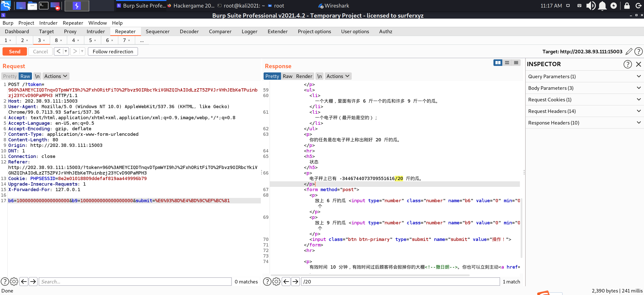644x295 pixels.
Task: Click the Follow redirection button
Action: 113,51
